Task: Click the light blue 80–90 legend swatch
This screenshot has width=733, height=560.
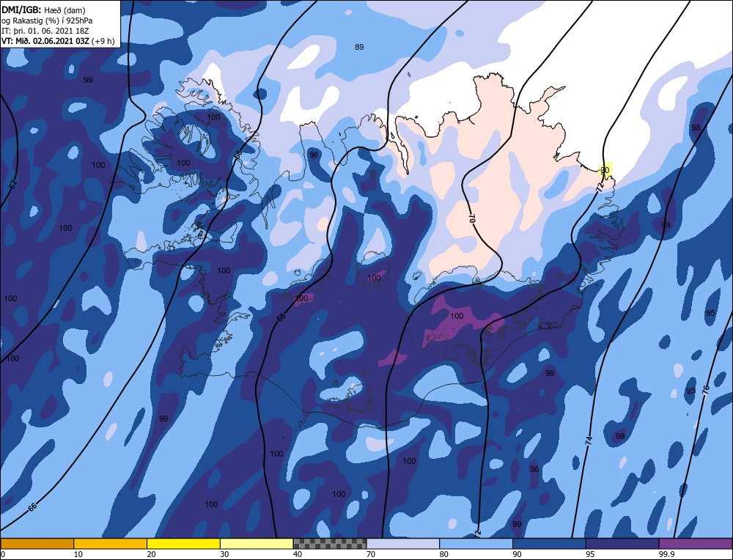Action: (476, 543)
